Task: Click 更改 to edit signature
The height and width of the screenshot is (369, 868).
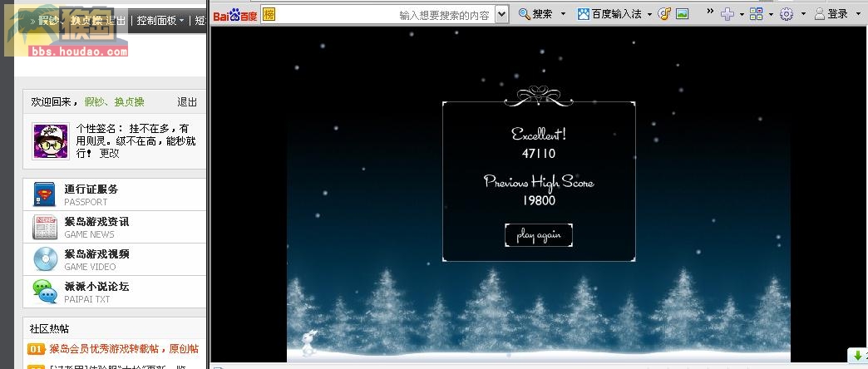Action: click(109, 153)
